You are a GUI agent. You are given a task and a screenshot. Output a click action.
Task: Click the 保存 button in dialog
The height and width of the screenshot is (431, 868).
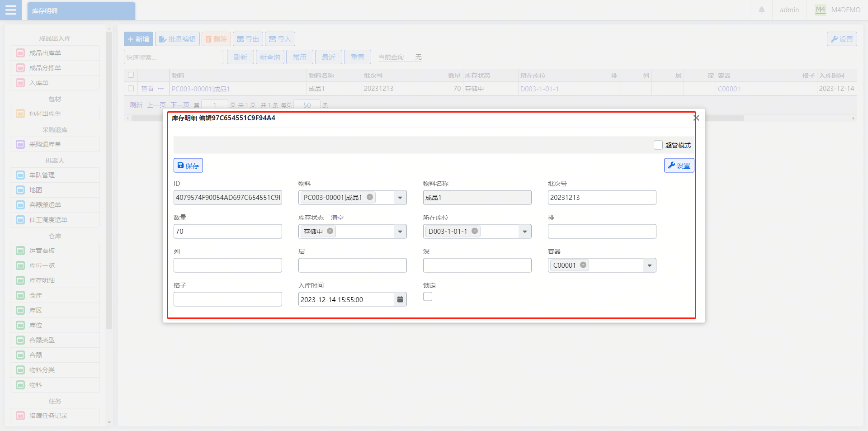click(188, 166)
